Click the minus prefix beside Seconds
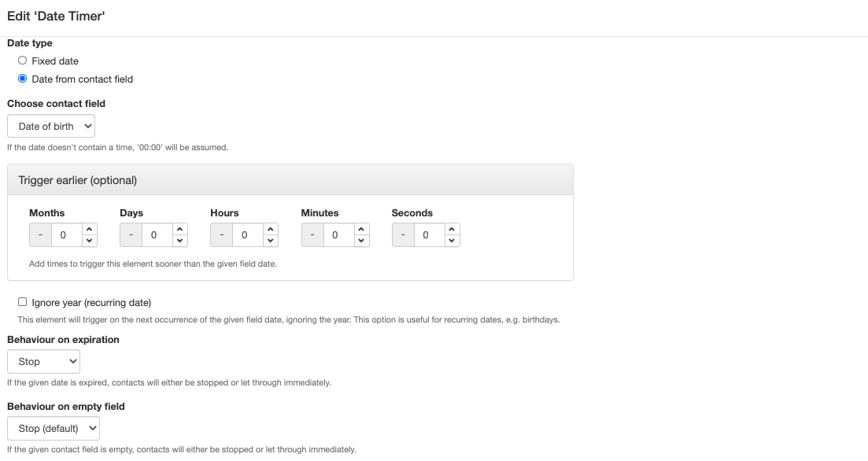Screen dimensions: 868x461 pos(403,235)
